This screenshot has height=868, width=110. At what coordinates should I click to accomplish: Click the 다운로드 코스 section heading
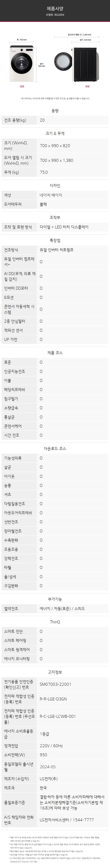pyautogui.click(x=55, y=449)
